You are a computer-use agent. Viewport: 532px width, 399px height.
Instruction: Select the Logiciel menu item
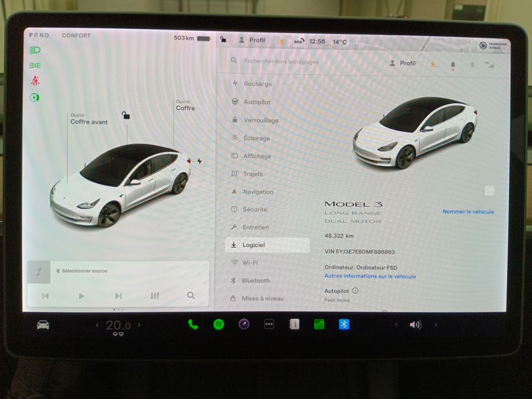coord(267,245)
